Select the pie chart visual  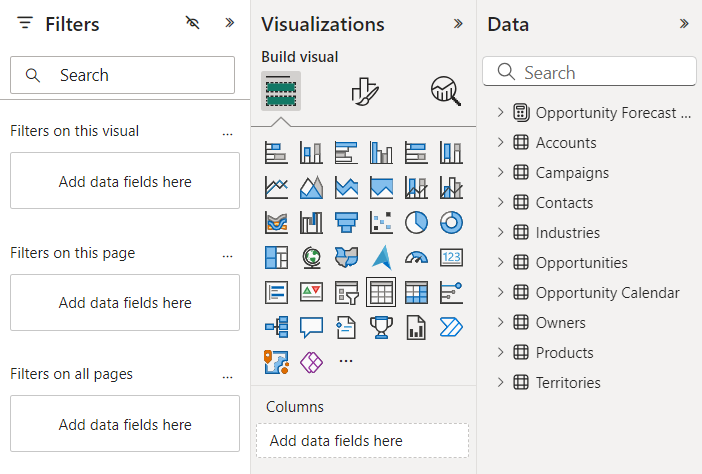point(416,222)
